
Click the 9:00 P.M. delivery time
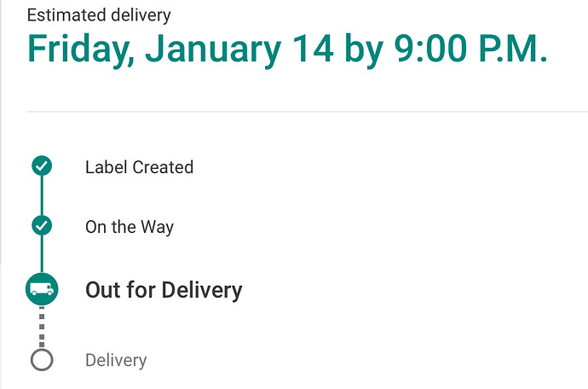pyautogui.click(x=470, y=49)
